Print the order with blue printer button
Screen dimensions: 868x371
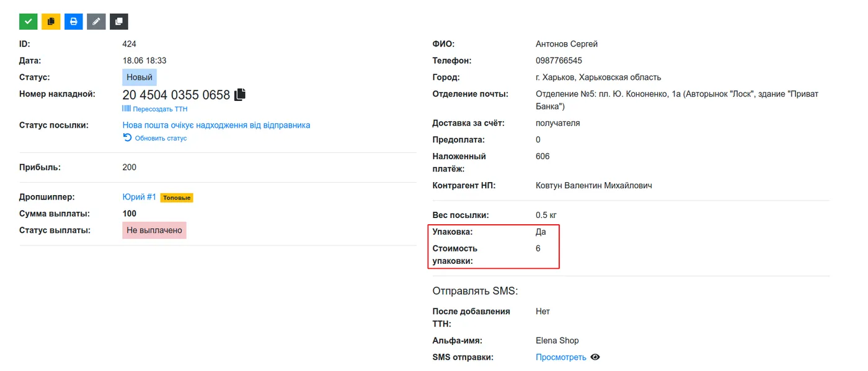tap(73, 22)
